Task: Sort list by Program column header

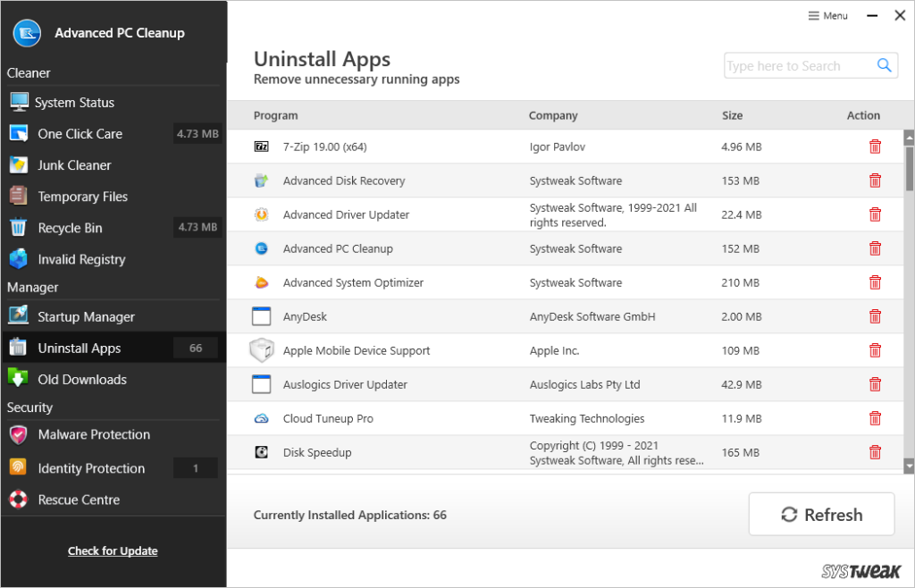Action: coord(275,115)
